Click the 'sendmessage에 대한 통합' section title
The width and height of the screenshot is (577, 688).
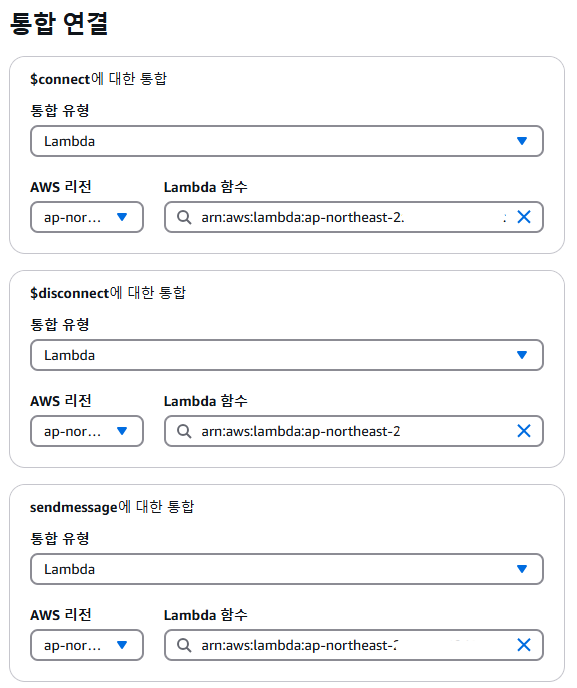pos(112,507)
